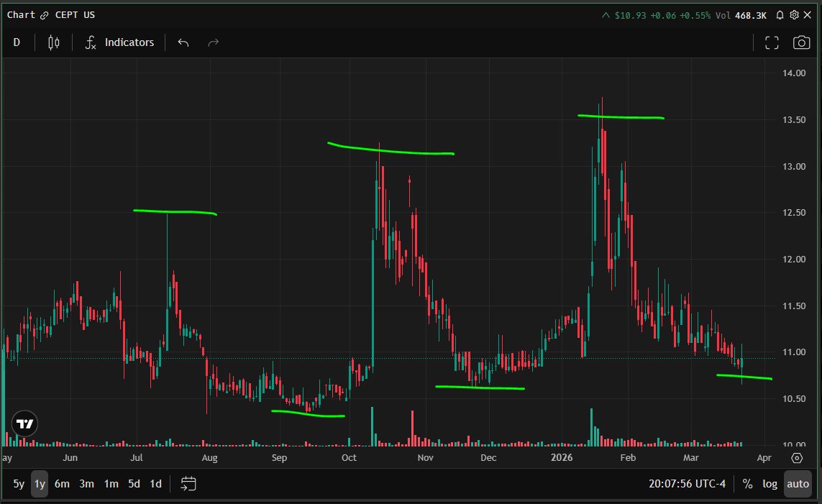The height and width of the screenshot is (504, 822).
Task: Take a chart snapshot with camera icon
Action: tap(801, 42)
